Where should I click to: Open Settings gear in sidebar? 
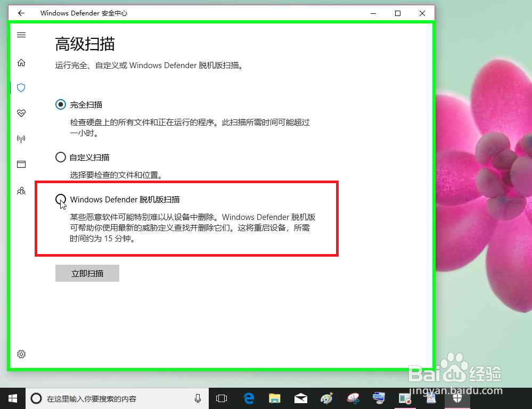(21, 354)
